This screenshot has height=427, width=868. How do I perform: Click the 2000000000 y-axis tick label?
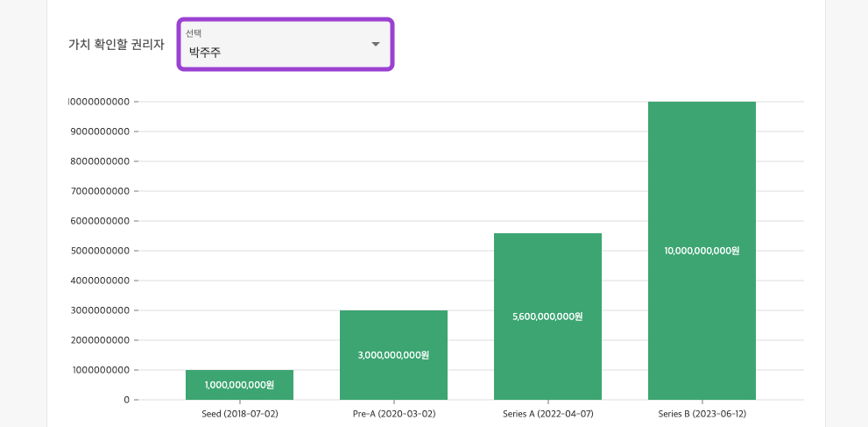[x=99, y=340]
